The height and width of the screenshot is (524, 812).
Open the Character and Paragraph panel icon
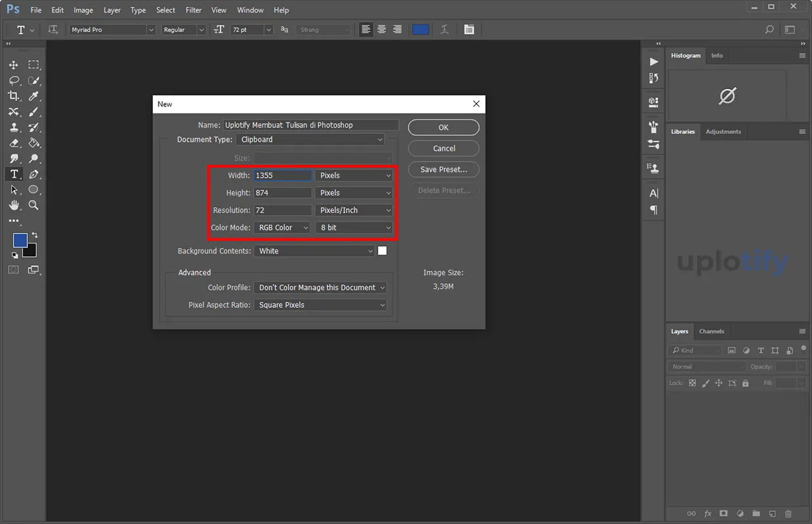(469, 29)
